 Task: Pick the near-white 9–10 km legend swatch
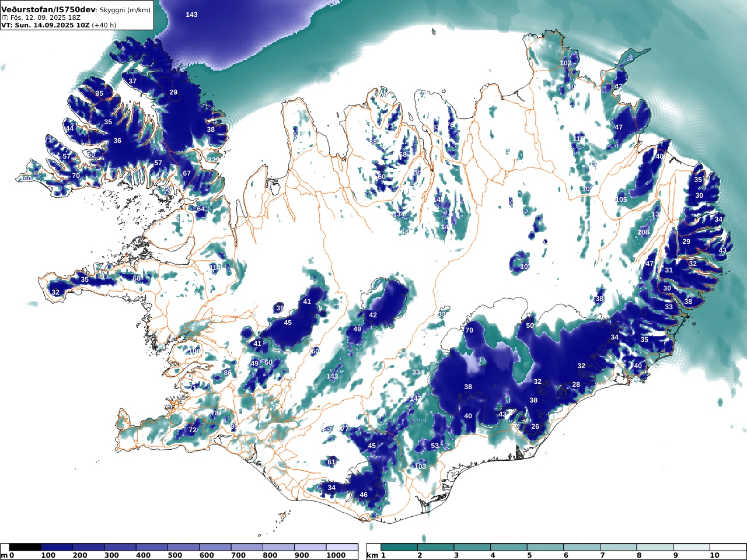(691, 547)
